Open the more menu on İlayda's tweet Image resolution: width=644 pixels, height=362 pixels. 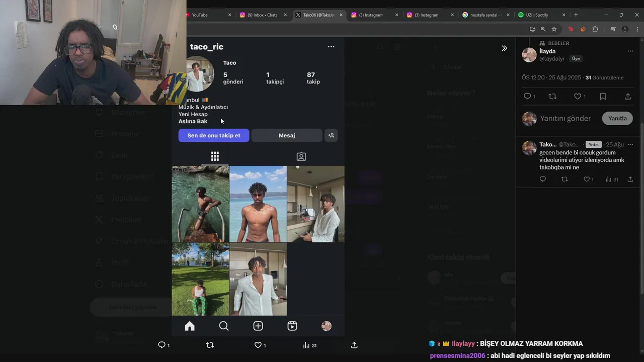click(630, 51)
